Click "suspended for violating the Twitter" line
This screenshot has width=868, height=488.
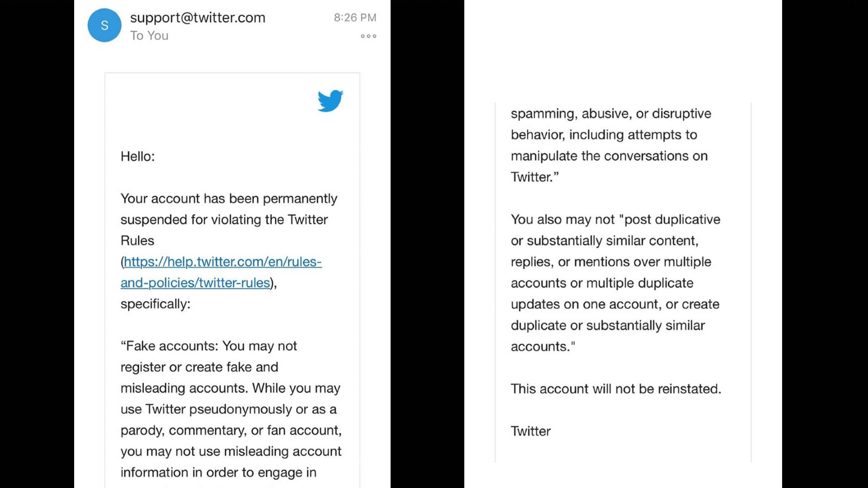point(224,220)
